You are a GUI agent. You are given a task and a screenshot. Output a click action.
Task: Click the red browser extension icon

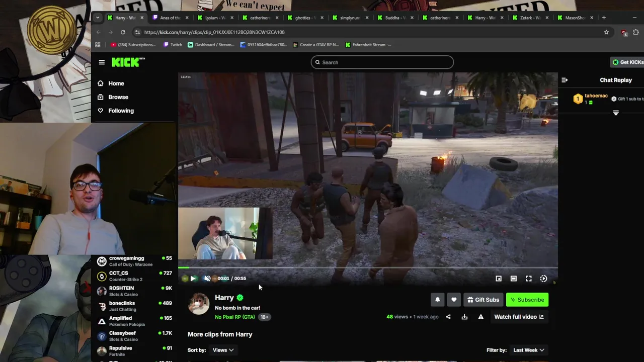click(x=624, y=33)
